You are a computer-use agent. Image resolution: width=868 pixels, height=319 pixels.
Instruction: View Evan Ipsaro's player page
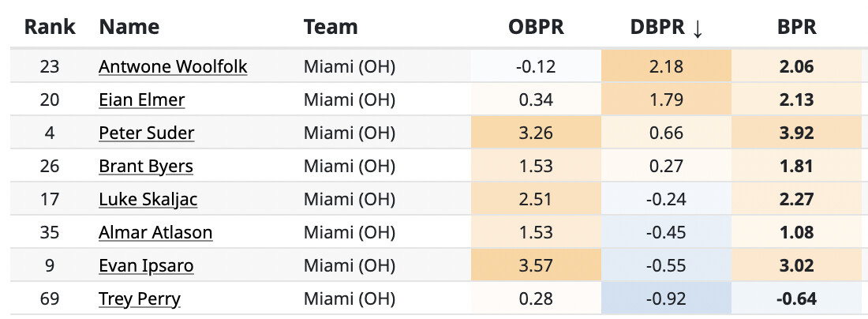point(146,265)
